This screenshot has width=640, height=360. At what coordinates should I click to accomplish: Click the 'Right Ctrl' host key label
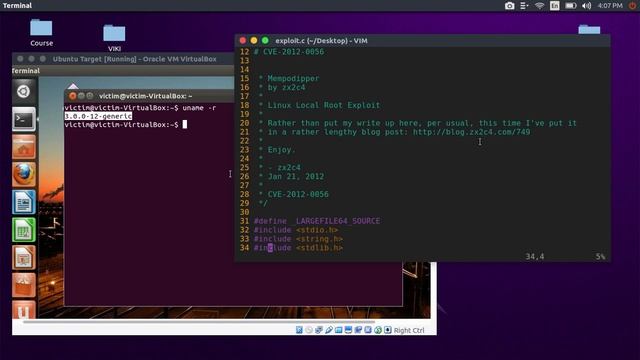[409, 330]
